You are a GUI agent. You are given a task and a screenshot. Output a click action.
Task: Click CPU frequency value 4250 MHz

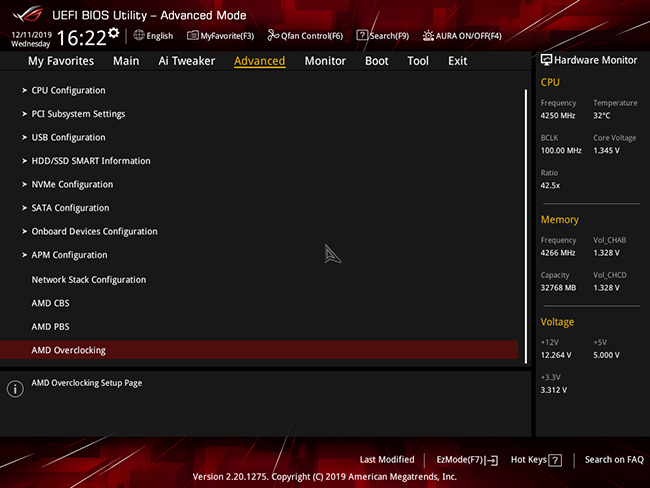pos(558,116)
